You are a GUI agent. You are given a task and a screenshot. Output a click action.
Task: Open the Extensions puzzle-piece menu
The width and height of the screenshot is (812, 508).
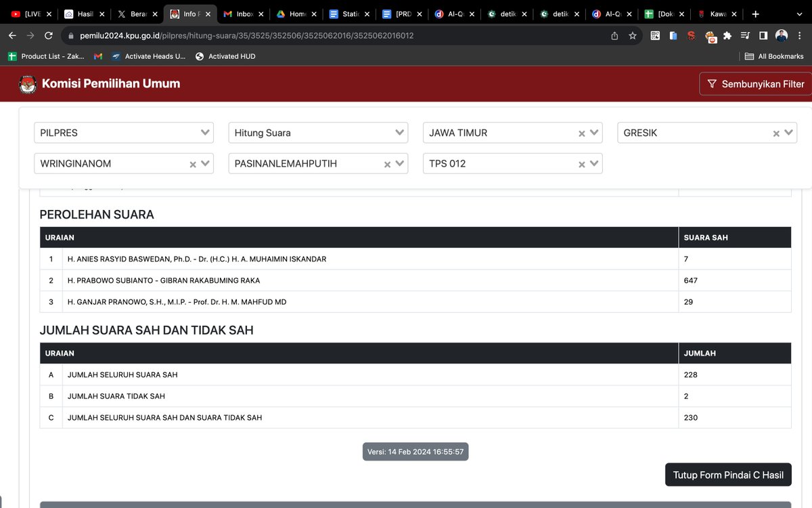click(727, 36)
